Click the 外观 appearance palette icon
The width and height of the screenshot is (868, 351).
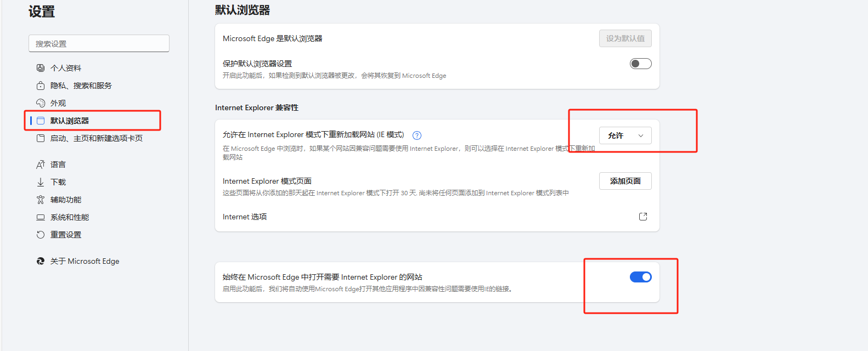[41, 103]
